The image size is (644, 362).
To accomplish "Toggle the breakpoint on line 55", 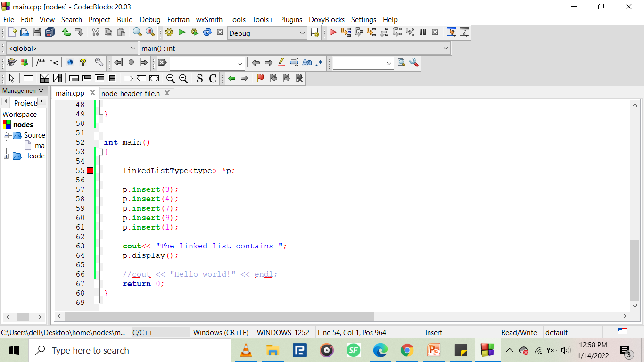I will (90, 171).
